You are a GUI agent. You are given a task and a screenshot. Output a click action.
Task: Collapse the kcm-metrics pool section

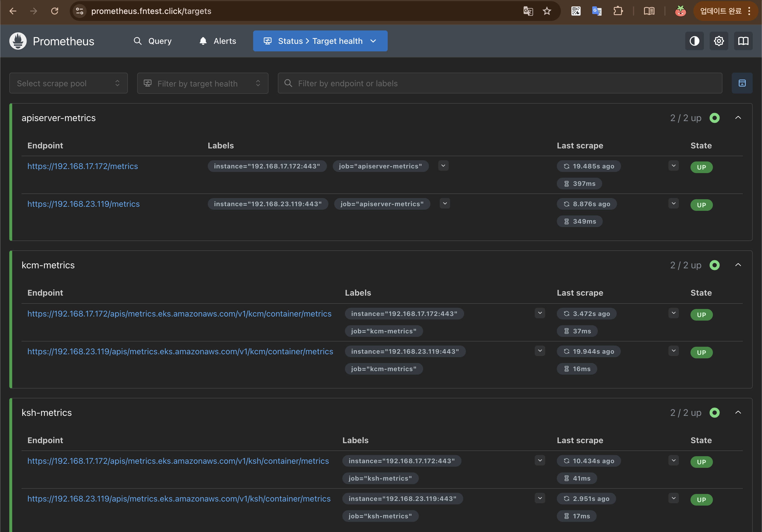click(x=738, y=265)
